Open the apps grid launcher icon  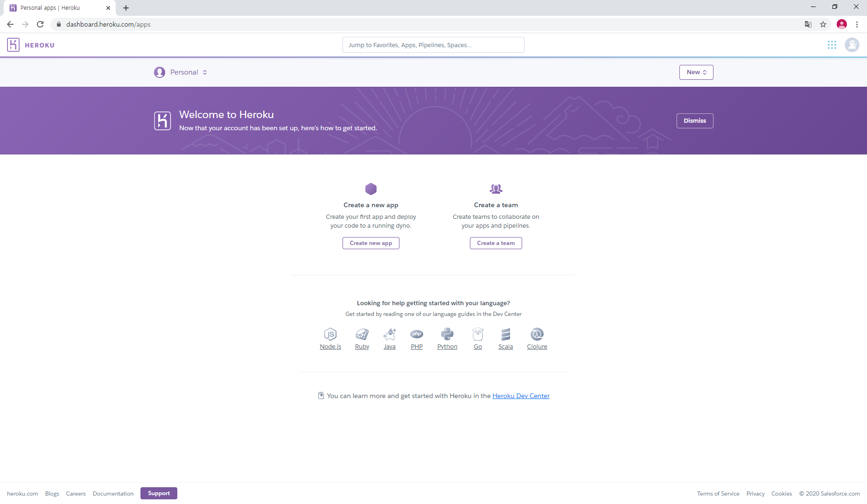832,45
